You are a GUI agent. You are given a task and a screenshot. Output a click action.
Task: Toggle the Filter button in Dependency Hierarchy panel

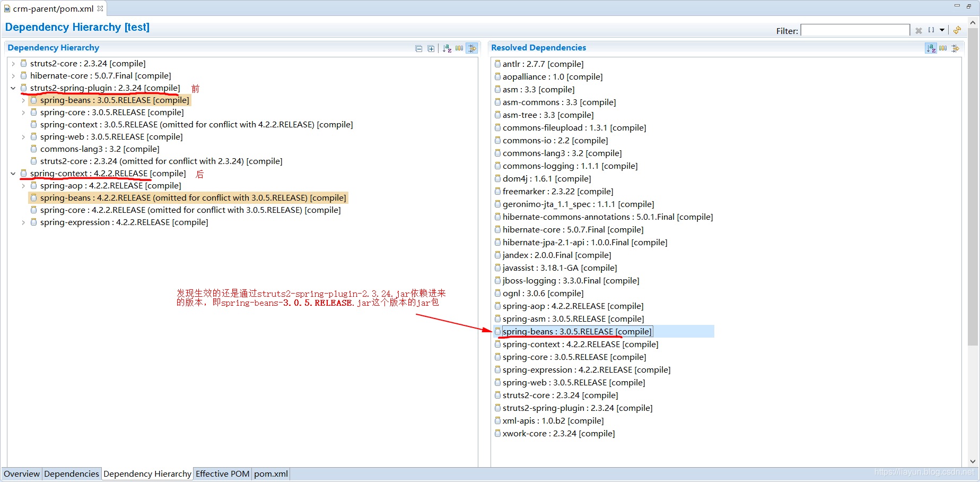point(471,48)
